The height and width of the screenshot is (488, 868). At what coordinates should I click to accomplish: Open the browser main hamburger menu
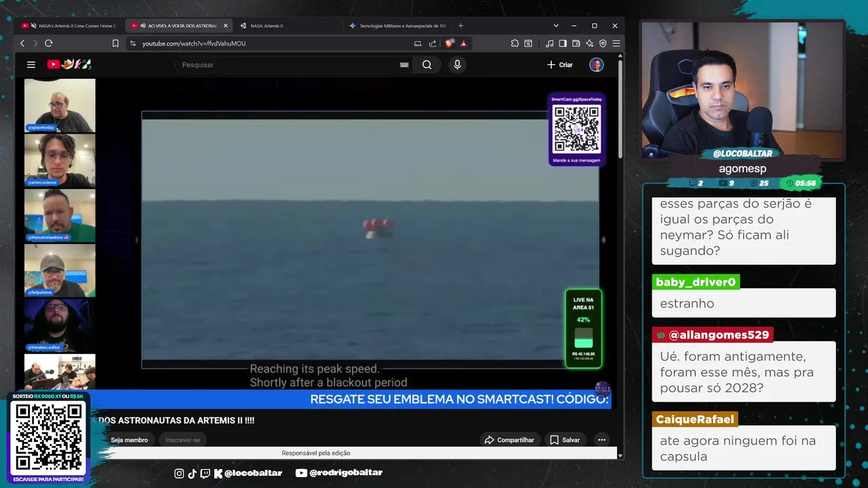pos(616,43)
